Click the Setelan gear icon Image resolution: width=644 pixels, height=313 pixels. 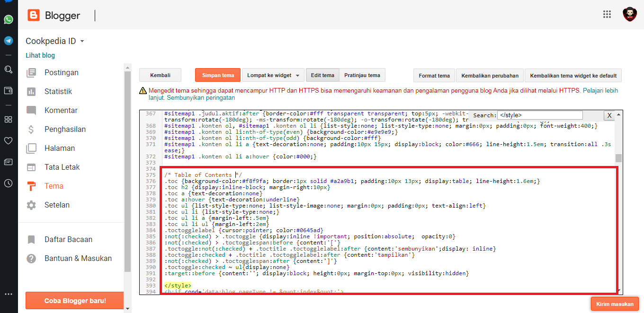coord(31,205)
